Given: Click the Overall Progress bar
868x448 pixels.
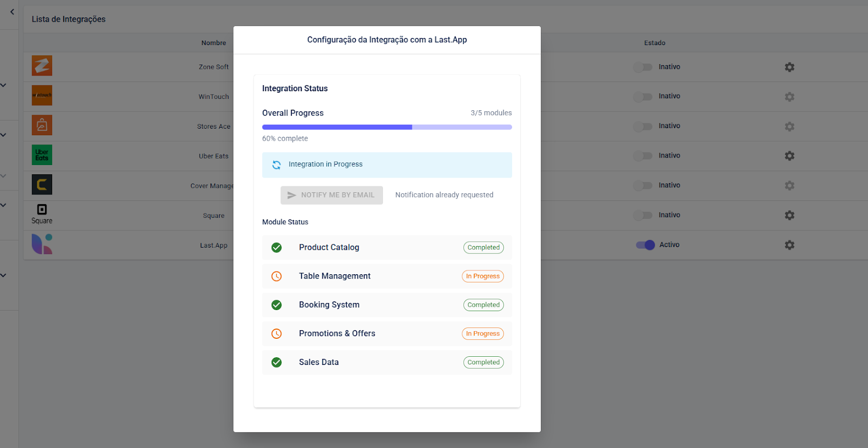Looking at the screenshot, I should (387, 127).
